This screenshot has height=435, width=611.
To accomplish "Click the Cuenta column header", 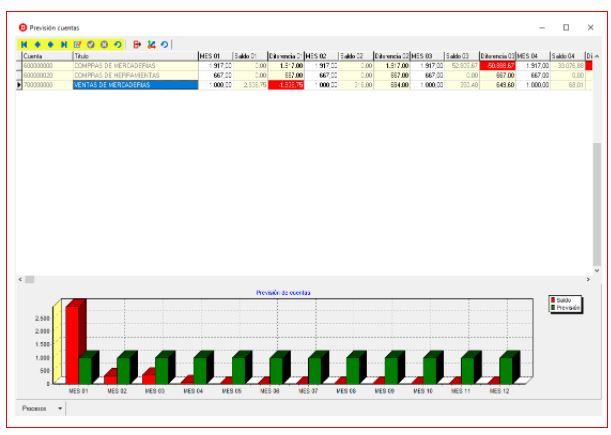I will tap(48, 56).
